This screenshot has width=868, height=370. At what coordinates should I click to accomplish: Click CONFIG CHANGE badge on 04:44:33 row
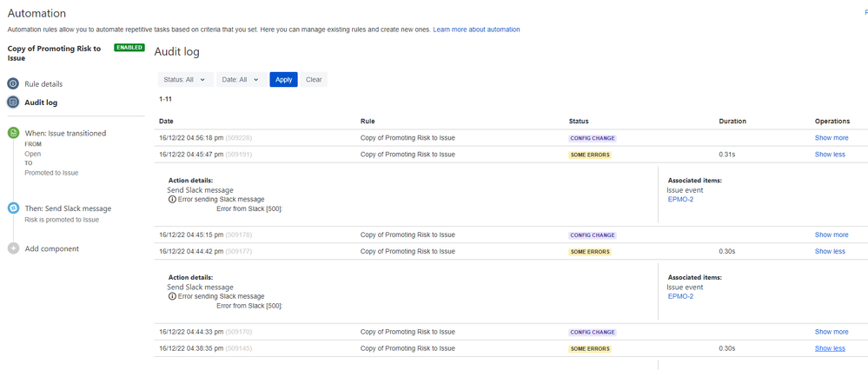click(593, 333)
